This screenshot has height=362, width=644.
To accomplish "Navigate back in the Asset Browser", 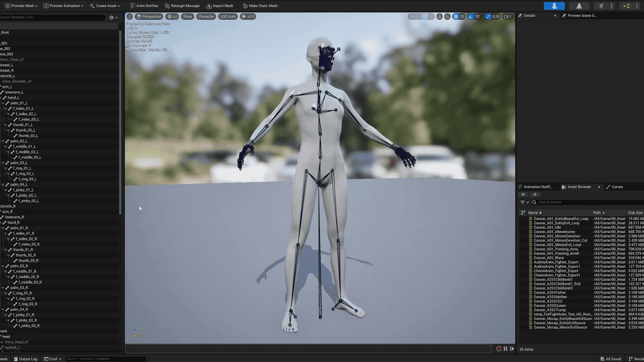I will click(524, 195).
